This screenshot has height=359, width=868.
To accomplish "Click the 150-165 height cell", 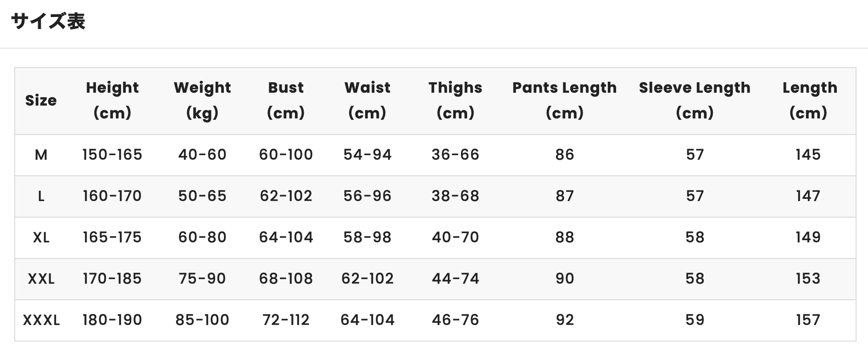I will point(112,155).
